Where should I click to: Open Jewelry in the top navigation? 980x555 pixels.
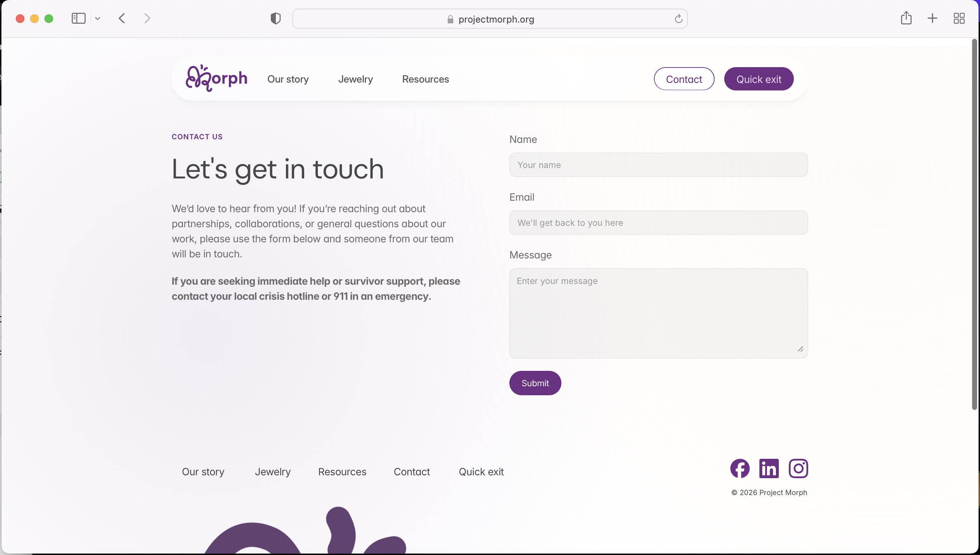click(355, 79)
